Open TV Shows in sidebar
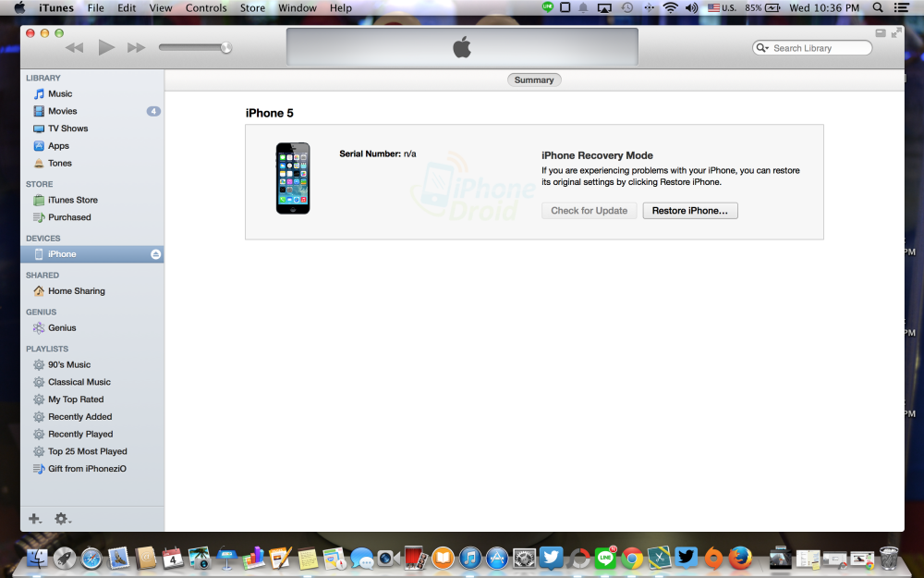The width and height of the screenshot is (924, 578). pos(67,129)
